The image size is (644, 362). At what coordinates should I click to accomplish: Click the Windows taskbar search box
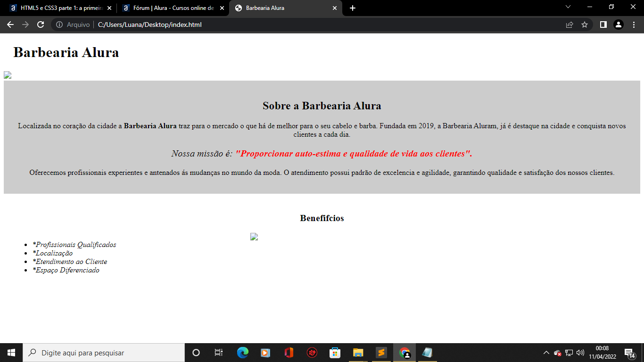point(104,353)
